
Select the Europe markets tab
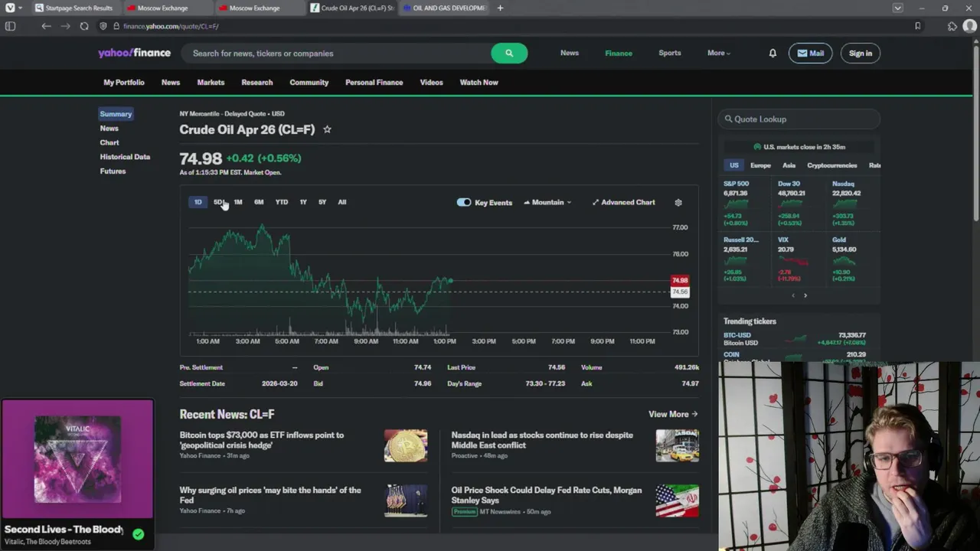pos(760,165)
